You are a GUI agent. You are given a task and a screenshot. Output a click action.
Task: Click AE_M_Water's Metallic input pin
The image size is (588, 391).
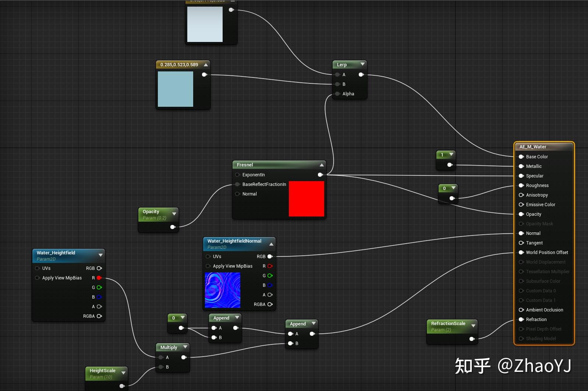point(521,166)
